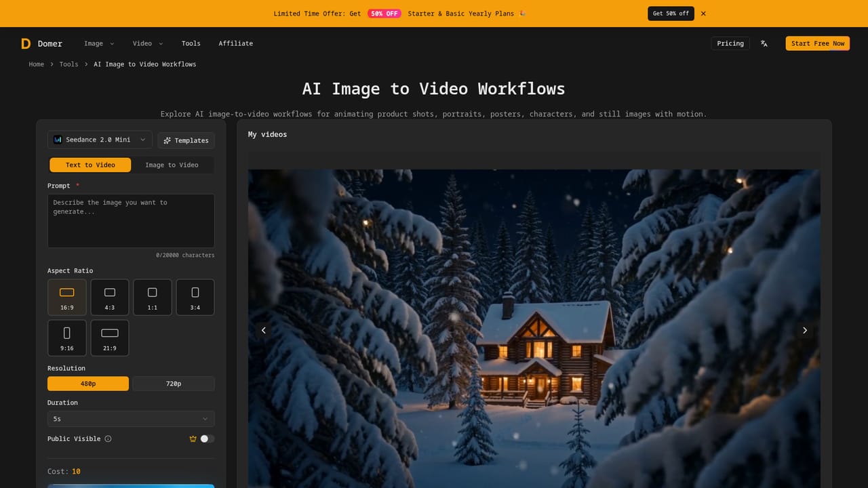Choose 480p resolution
This screenshot has height=488, width=868.
pos(88,384)
